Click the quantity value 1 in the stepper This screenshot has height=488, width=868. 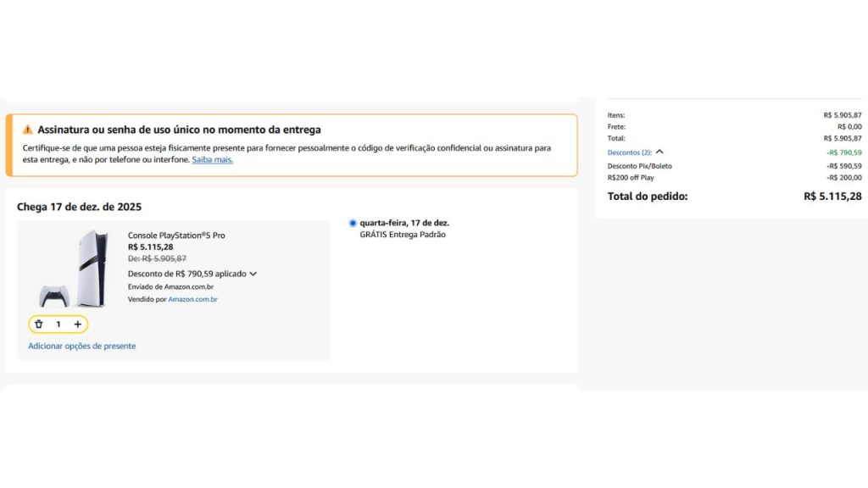coord(58,324)
